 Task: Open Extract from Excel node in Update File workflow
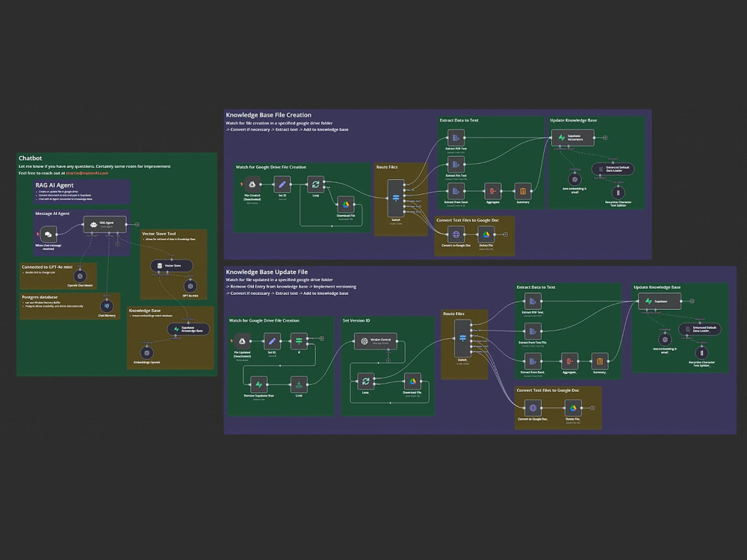tap(533, 361)
